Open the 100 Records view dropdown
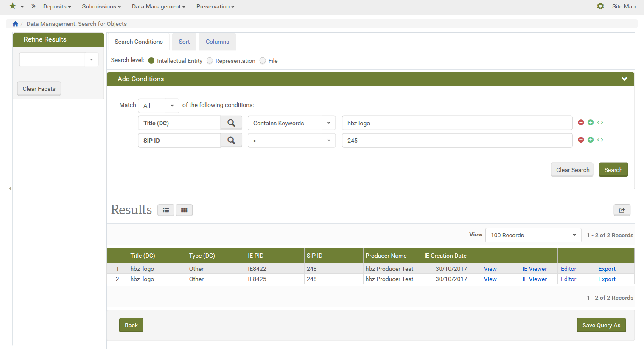The height and width of the screenshot is (349, 644). point(533,235)
